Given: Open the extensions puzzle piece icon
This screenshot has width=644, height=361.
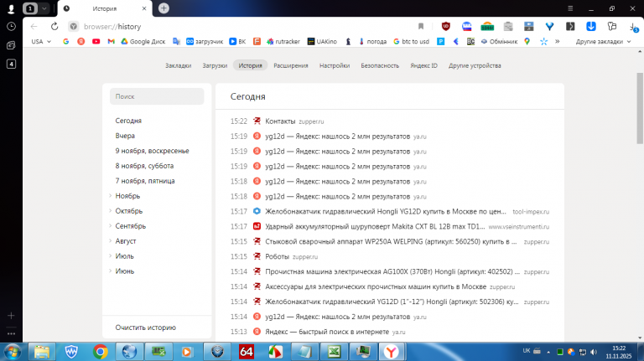Looking at the screenshot, I should [x=612, y=27].
